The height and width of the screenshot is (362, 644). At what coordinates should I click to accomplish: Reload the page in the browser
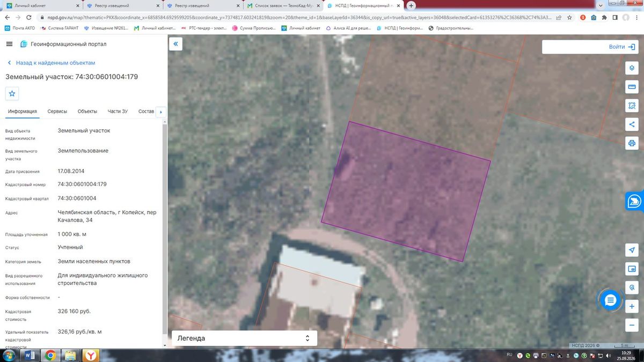tap(29, 17)
